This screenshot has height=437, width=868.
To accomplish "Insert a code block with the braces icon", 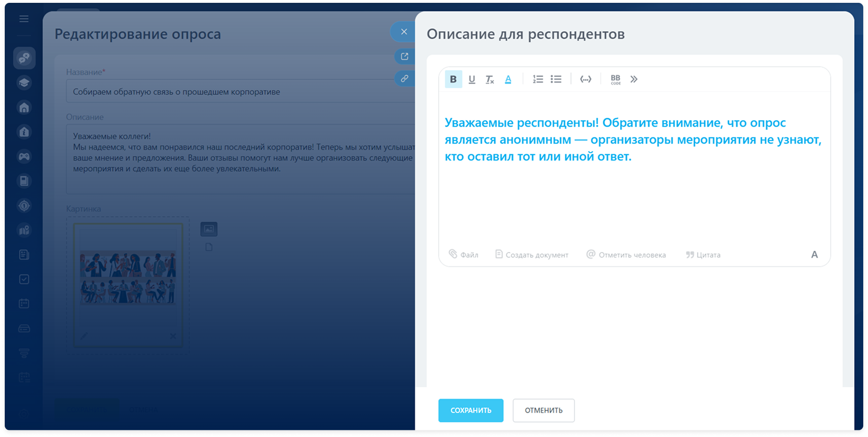I will click(586, 79).
